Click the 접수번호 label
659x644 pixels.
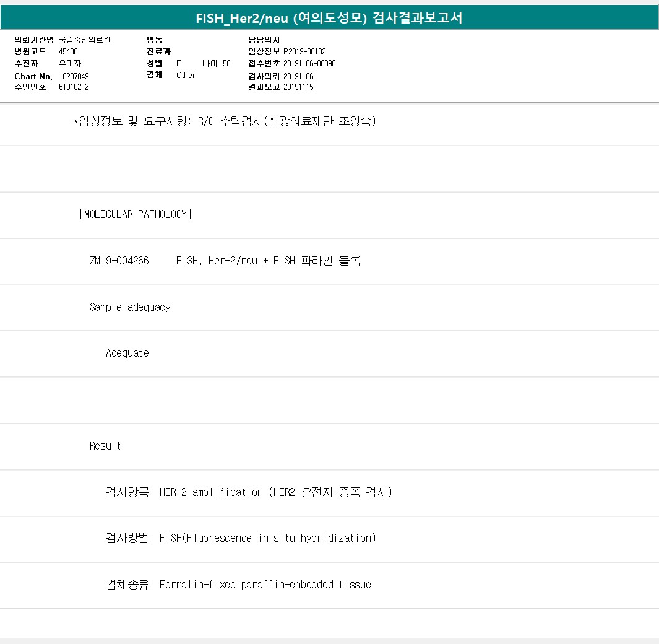pyautogui.click(x=264, y=64)
